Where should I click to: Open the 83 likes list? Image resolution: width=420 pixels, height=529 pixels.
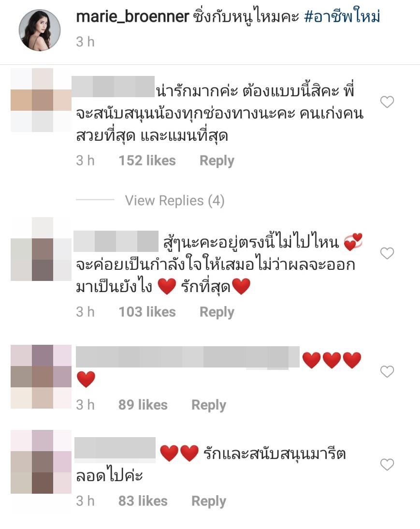143,501
